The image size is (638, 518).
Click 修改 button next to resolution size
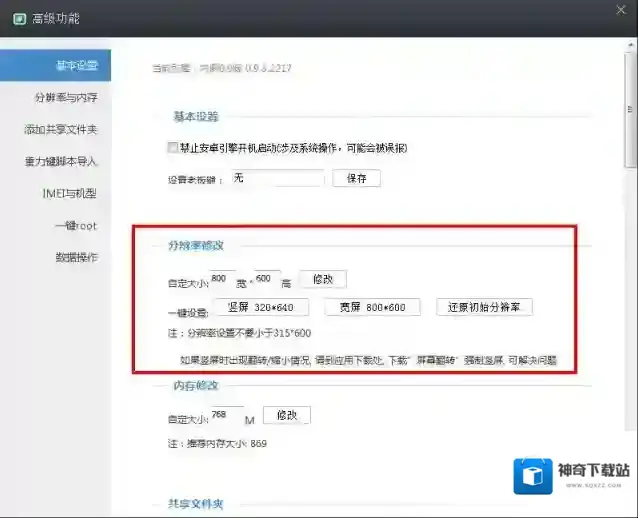click(322, 280)
